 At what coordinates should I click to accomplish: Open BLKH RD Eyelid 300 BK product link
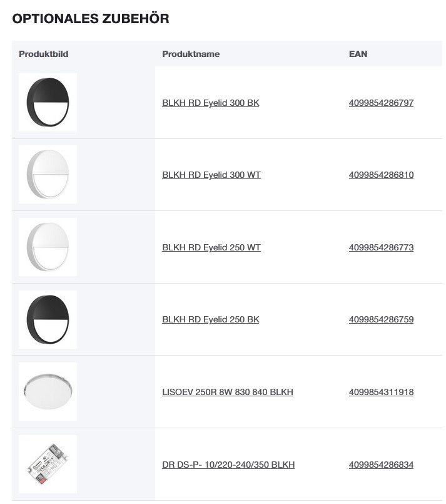(x=210, y=103)
